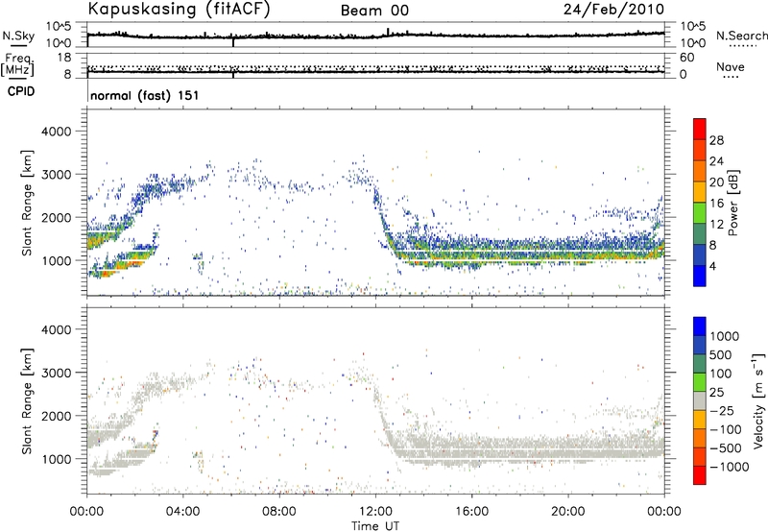768x532 pixels.
Task: Click the 'Nave' legend label
Action: tap(730, 67)
